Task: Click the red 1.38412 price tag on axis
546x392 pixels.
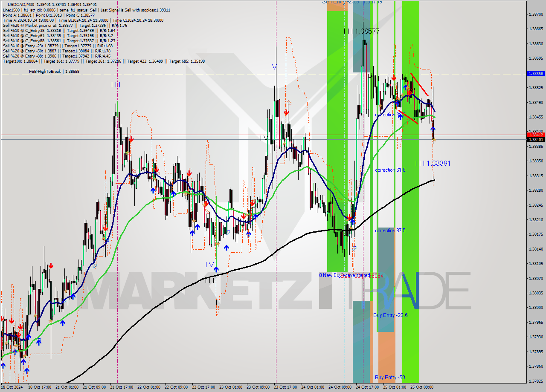Action: coord(535,135)
